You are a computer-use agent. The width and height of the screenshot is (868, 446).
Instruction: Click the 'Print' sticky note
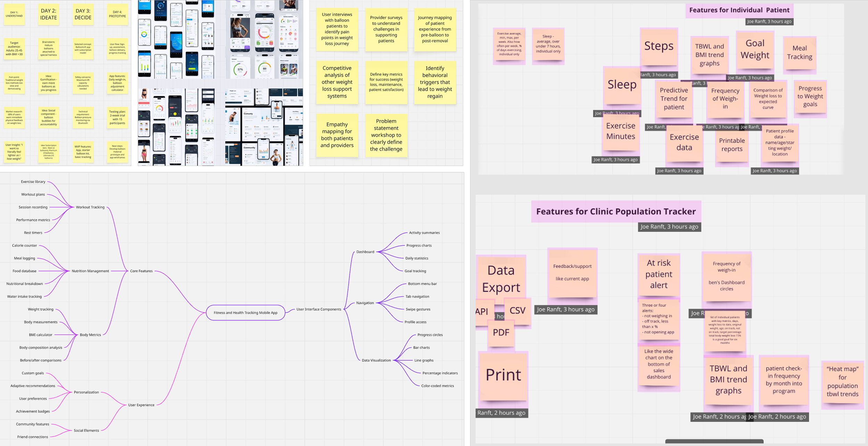503,376
